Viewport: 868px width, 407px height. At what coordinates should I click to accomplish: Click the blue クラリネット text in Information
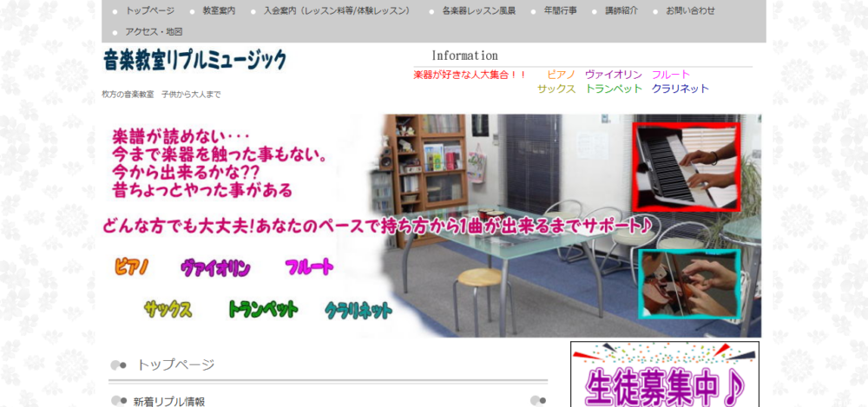coord(681,89)
